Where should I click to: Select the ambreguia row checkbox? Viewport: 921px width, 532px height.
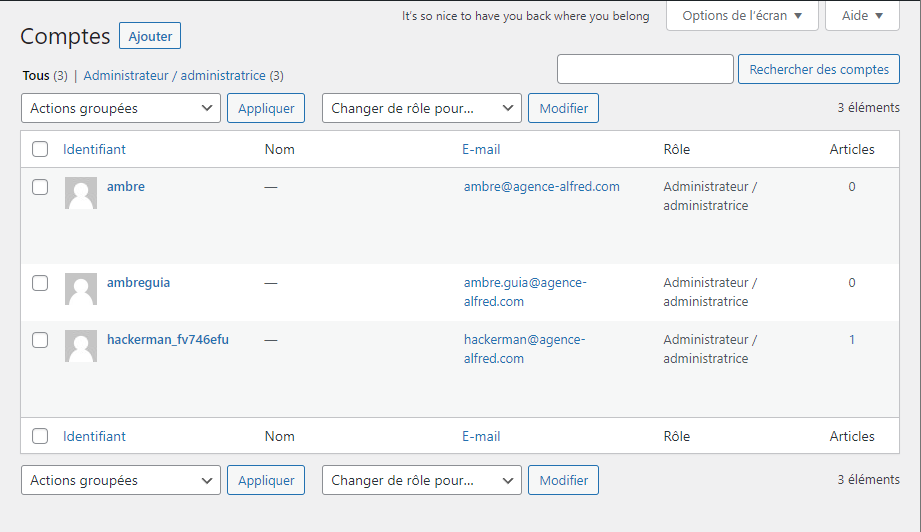click(40, 283)
